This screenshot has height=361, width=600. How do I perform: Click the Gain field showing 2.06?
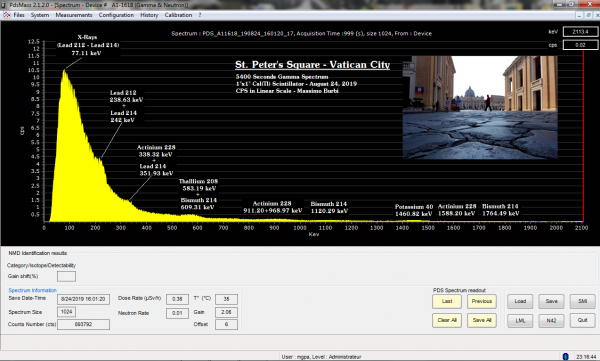pyautogui.click(x=226, y=312)
